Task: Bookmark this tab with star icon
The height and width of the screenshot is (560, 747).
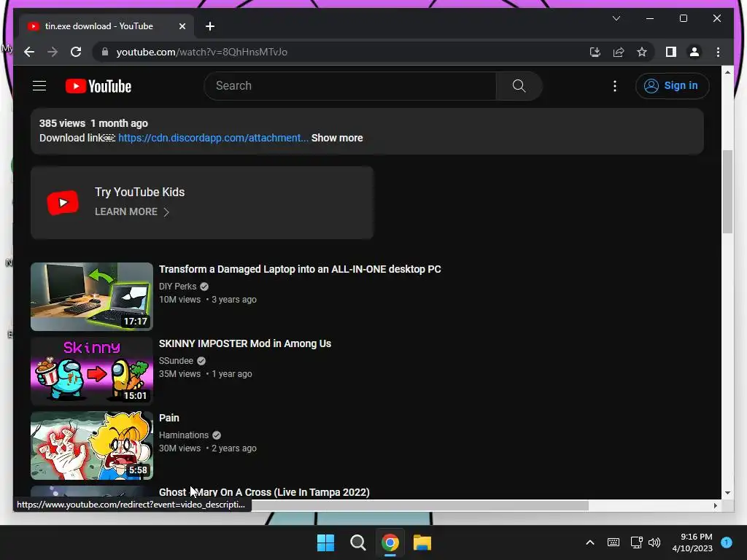Action: click(x=642, y=52)
